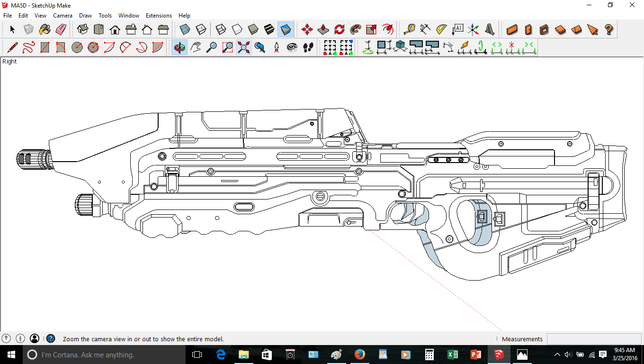
Task: Select the freehand drawing tool
Action: [x=28, y=47]
